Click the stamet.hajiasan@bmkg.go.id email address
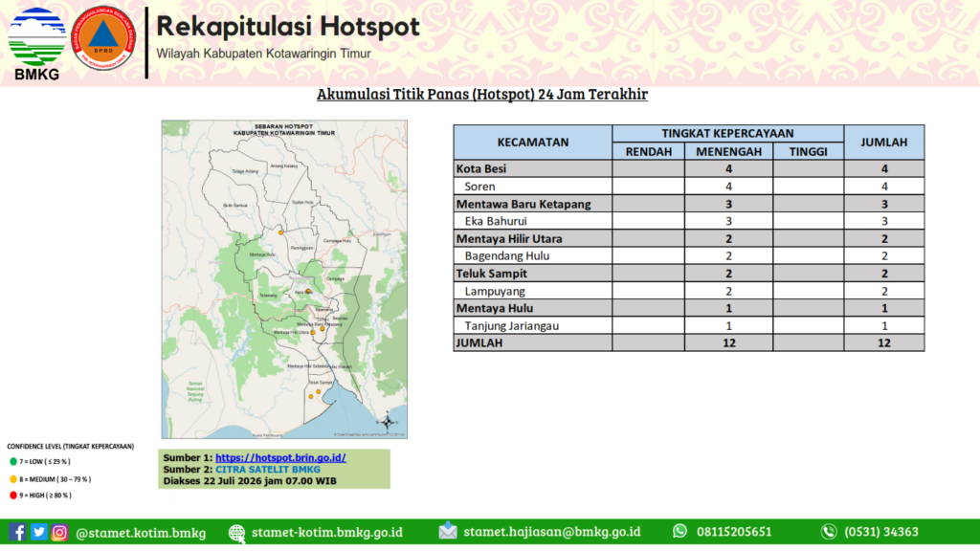Image resolution: width=980 pixels, height=551 pixels. click(552, 532)
